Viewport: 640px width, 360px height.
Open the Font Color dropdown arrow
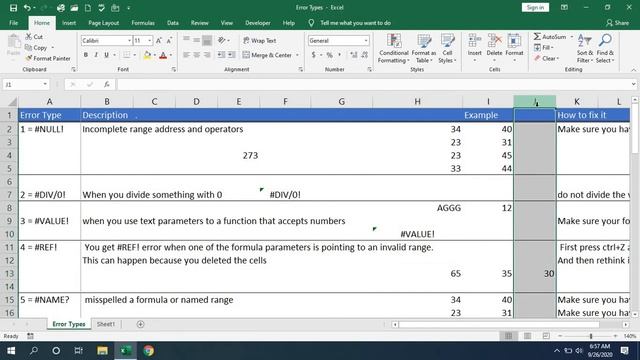tap(170, 55)
